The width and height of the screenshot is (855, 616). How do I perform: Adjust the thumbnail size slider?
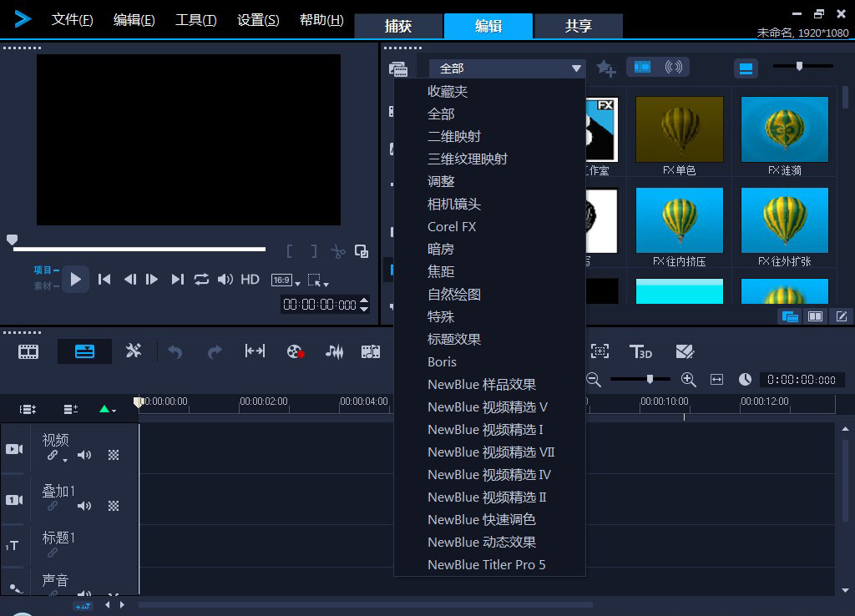coord(799,66)
